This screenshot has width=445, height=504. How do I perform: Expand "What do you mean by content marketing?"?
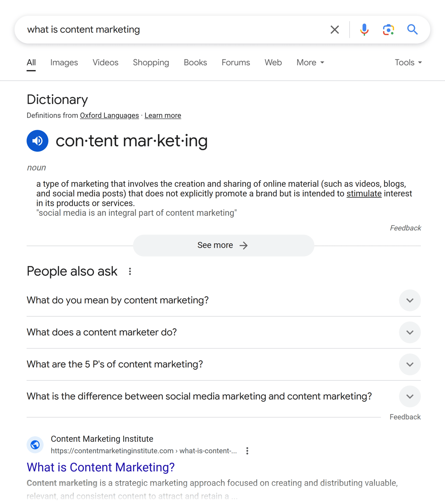[x=410, y=300]
